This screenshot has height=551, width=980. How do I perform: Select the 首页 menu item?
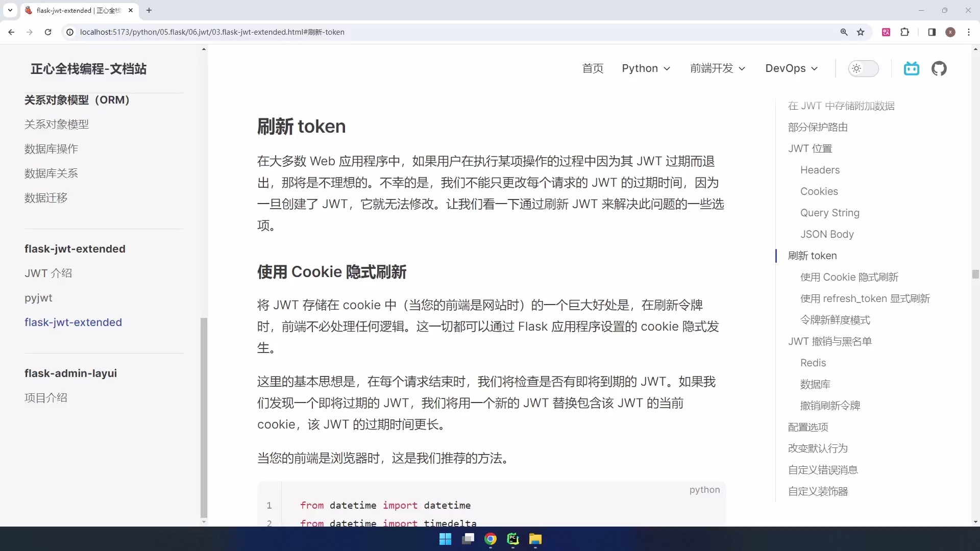pyautogui.click(x=593, y=68)
